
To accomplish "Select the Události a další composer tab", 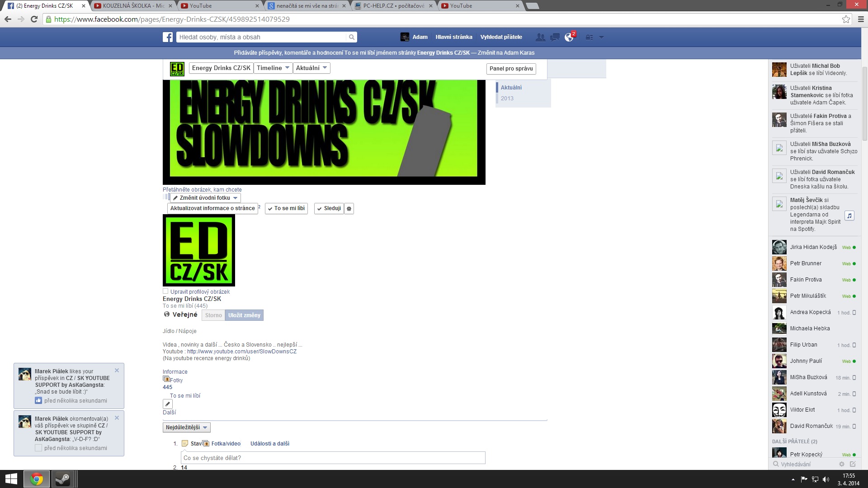I will 270,444.
